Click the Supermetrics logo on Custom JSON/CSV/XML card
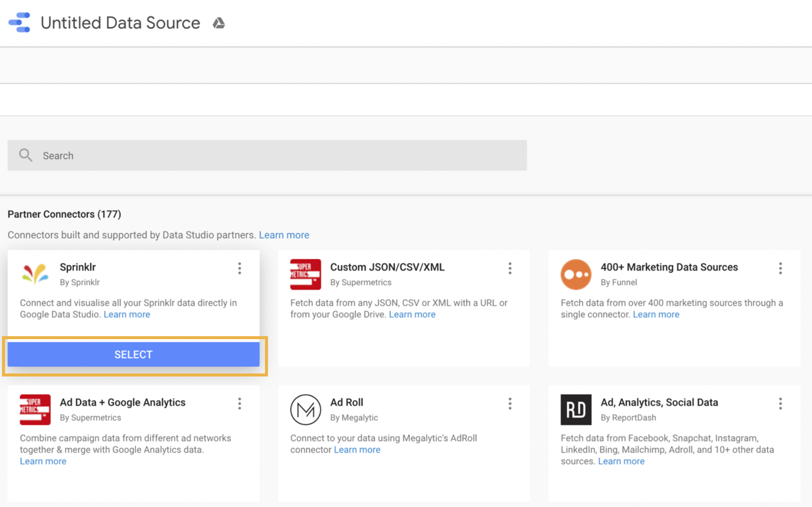 [305, 274]
